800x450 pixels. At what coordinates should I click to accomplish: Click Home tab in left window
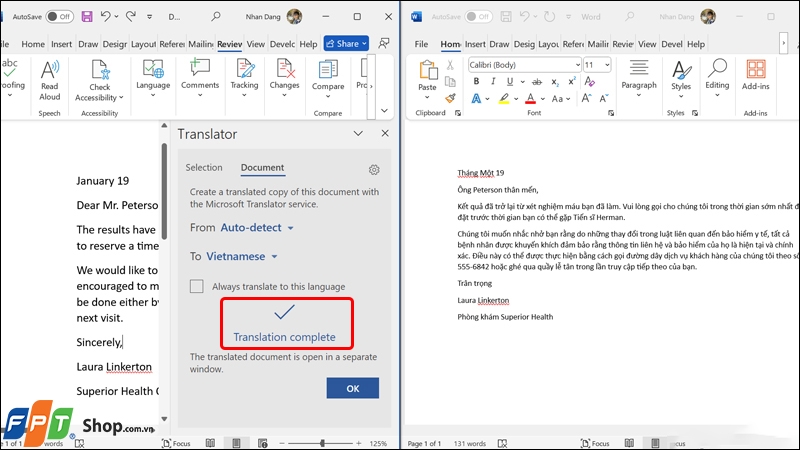[33, 44]
